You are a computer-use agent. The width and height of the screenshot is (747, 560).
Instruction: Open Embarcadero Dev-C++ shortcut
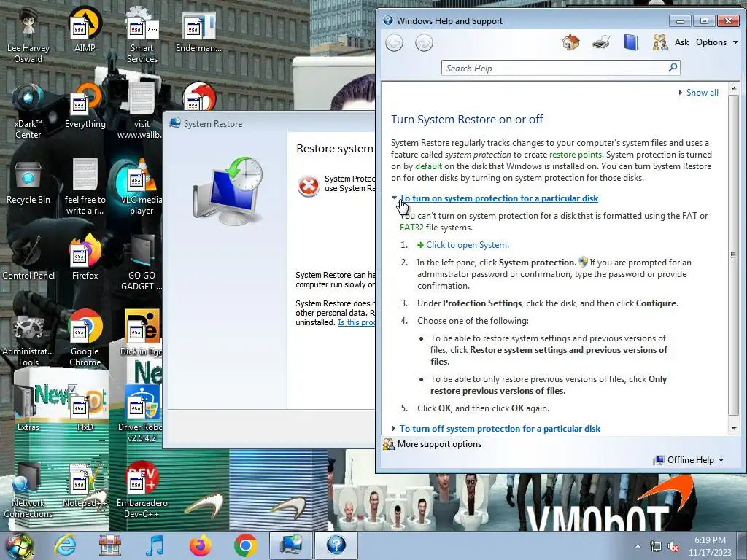click(142, 491)
